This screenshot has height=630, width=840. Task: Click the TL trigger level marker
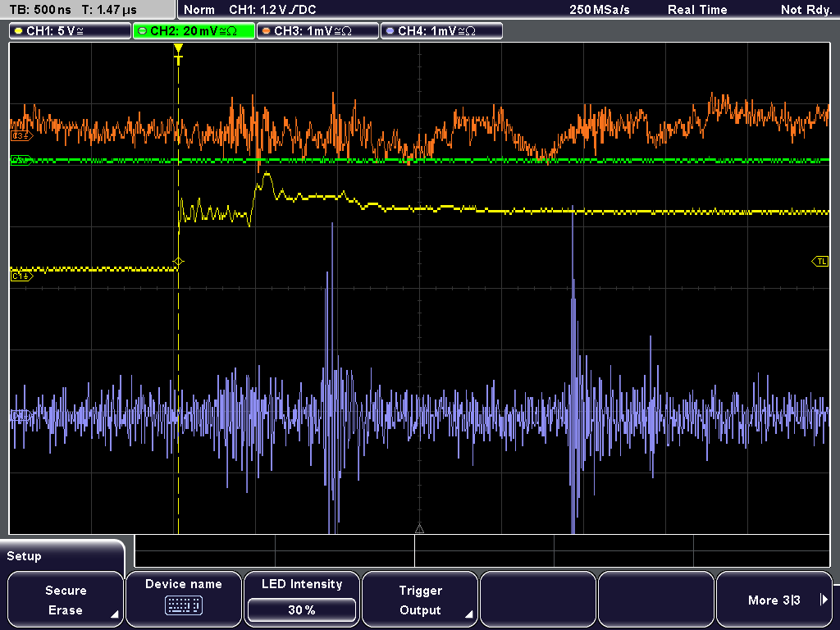coord(820,262)
